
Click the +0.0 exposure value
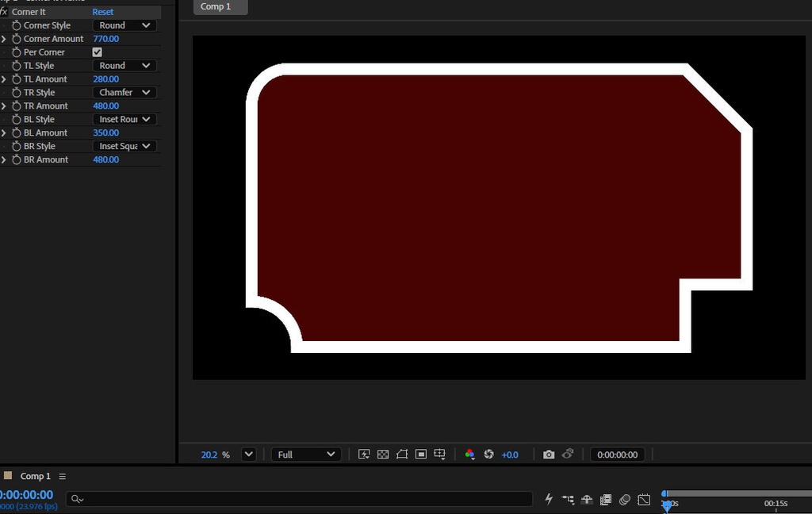point(510,455)
